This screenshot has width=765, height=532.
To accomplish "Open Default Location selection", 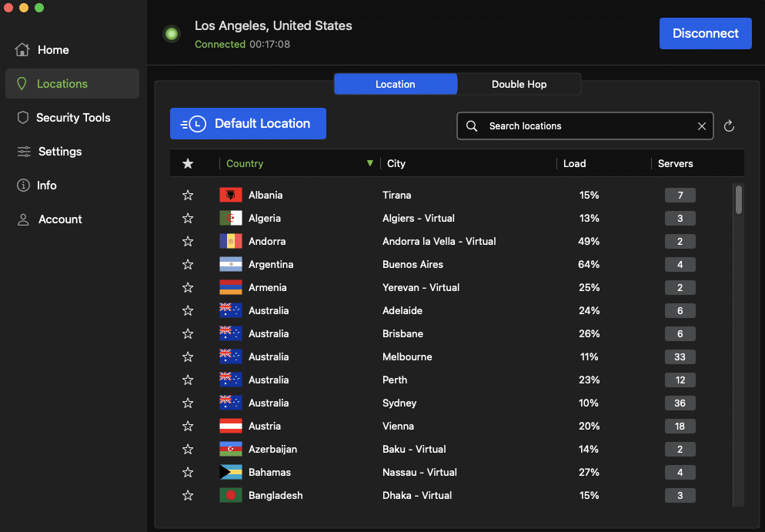I will 247,123.
